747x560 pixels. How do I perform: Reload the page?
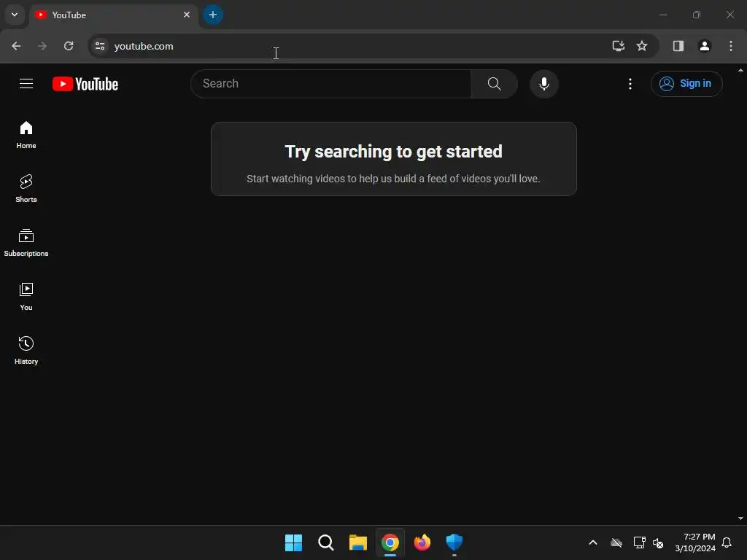[x=69, y=46]
